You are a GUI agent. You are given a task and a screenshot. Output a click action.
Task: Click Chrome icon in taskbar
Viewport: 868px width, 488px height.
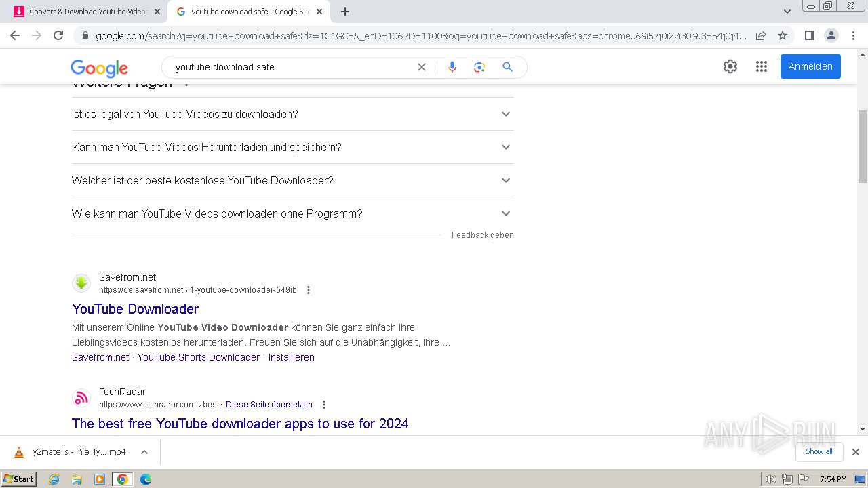[123, 479]
